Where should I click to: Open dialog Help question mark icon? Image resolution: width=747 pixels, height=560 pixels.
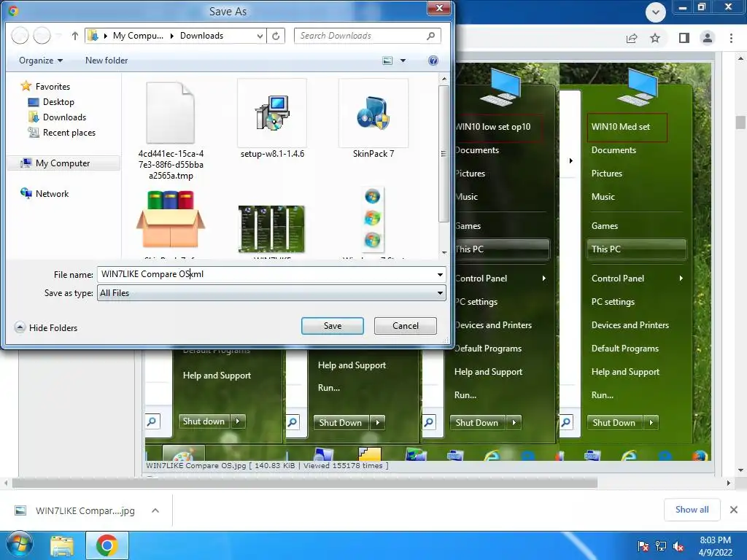coord(433,61)
